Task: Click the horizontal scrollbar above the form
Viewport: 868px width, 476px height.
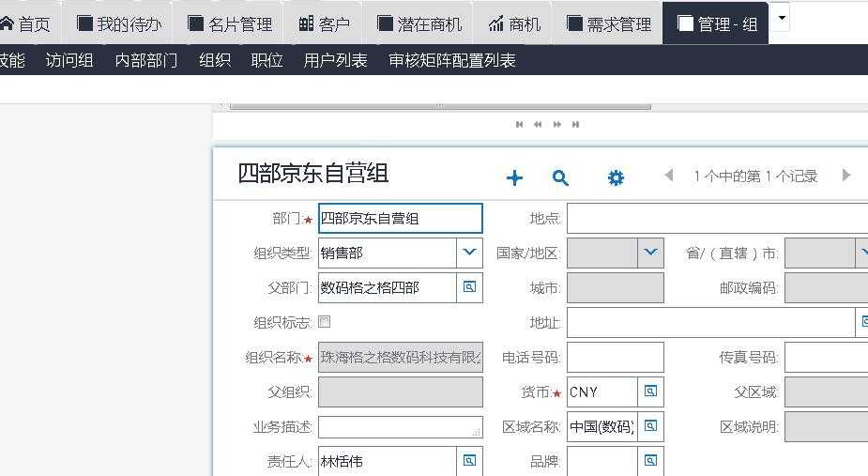Action: pos(440,105)
